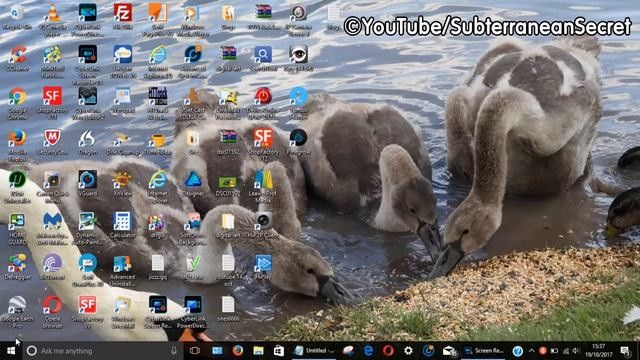Image resolution: width=640 pixels, height=360 pixels.
Task: Launch Firefox from the taskbar
Action: 238,351
